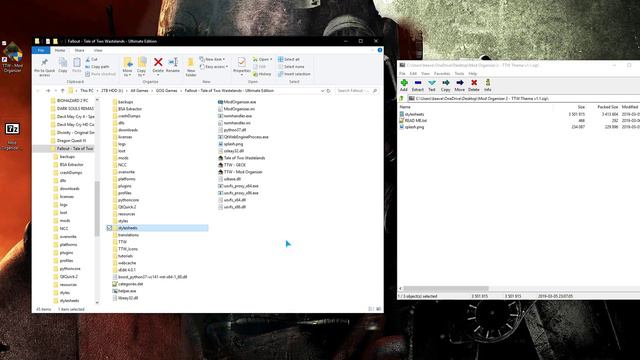Click History in the Explorer Open group
Image resolution: width=640 pixels, height=360 pixels.
tap(262, 74)
